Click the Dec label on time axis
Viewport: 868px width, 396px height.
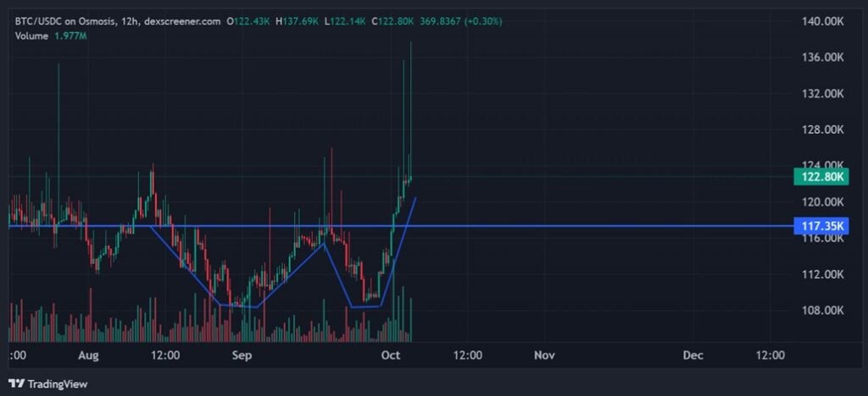(693, 354)
